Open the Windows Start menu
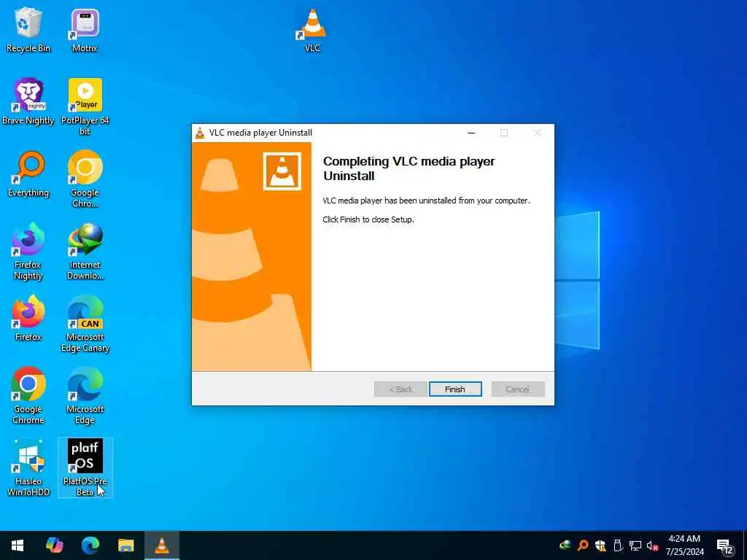Image resolution: width=747 pixels, height=560 pixels. [x=18, y=545]
